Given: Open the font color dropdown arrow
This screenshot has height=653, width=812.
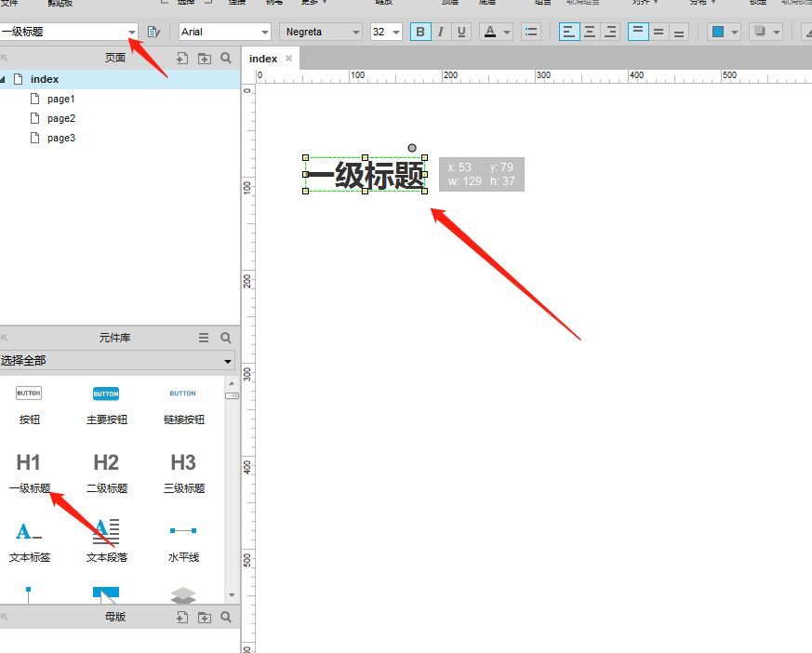Looking at the screenshot, I should 507,33.
